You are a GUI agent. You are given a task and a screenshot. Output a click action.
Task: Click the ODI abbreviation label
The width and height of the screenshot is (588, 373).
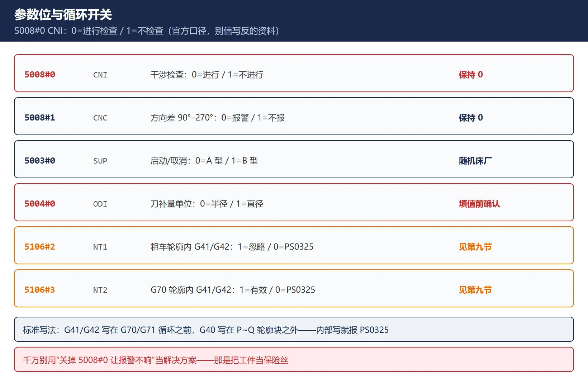100,204
